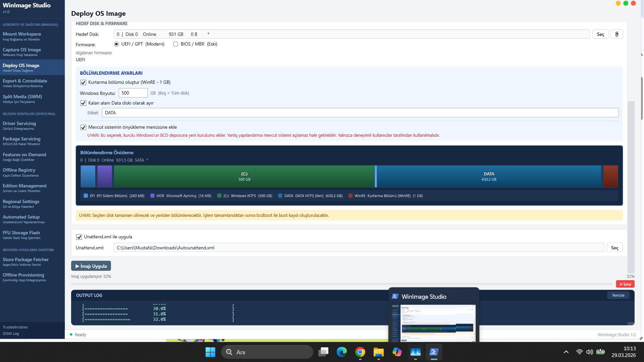Open Store Package Fetcher
The height and width of the screenshot is (362, 644).
pyautogui.click(x=32, y=262)
